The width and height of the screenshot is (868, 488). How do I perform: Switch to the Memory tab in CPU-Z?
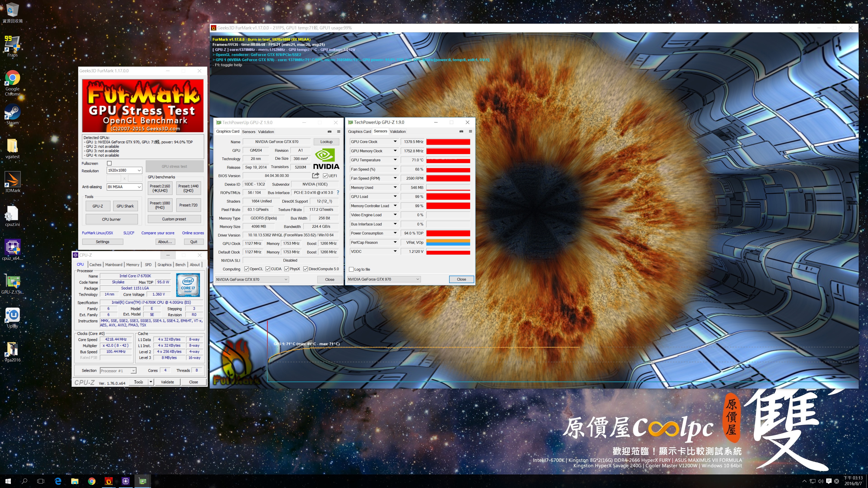click(x=132, y=265)
